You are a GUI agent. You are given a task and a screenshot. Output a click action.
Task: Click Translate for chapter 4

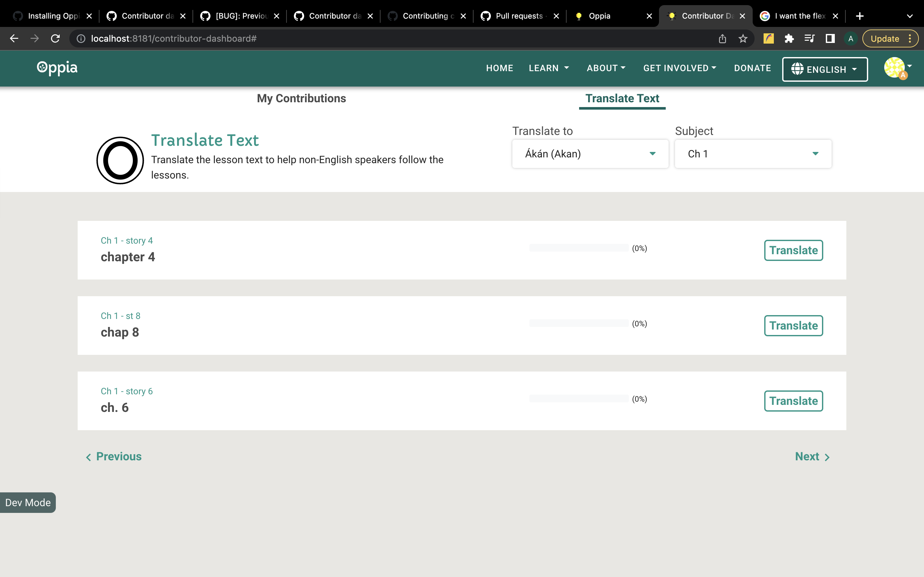(793, 250)
